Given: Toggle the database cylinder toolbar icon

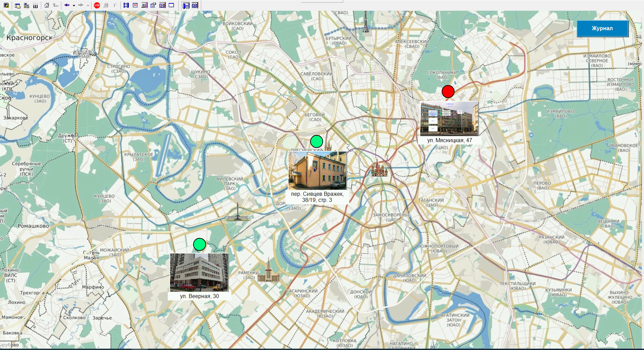Looking at the screenshot, I should [186, 5].
